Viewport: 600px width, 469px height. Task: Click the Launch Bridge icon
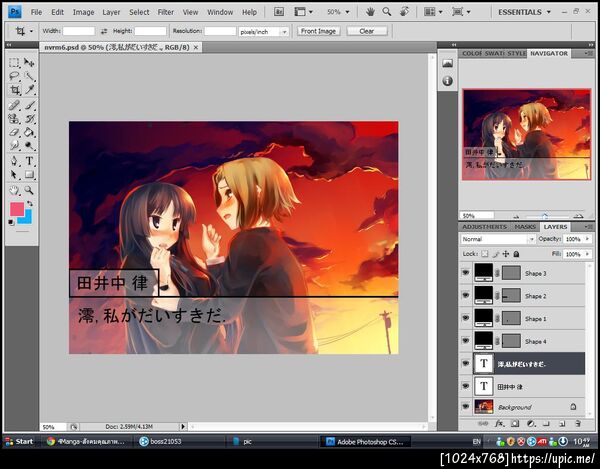(x=279, y=12)
